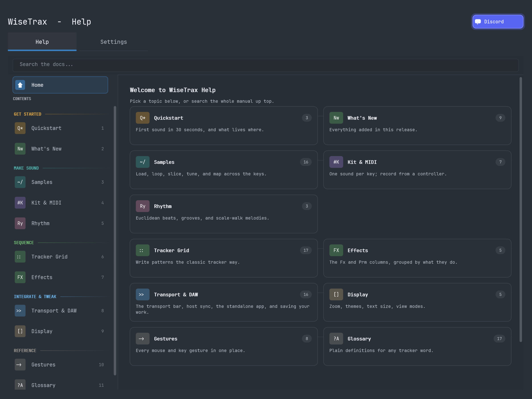
Task: Click the >> Transport & DAW sidebar icon
Action: [20, 311]
